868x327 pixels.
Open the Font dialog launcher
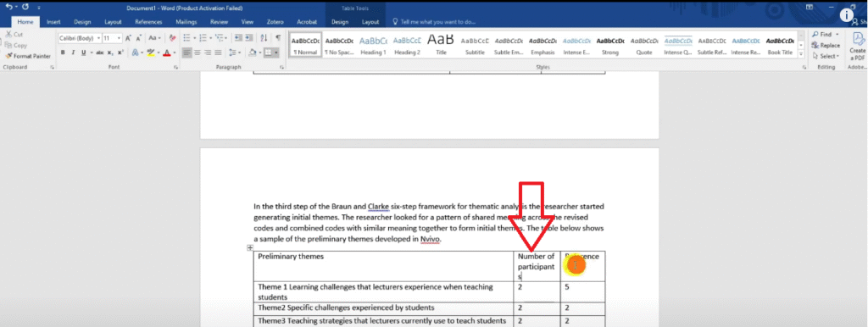click(176, 67)
